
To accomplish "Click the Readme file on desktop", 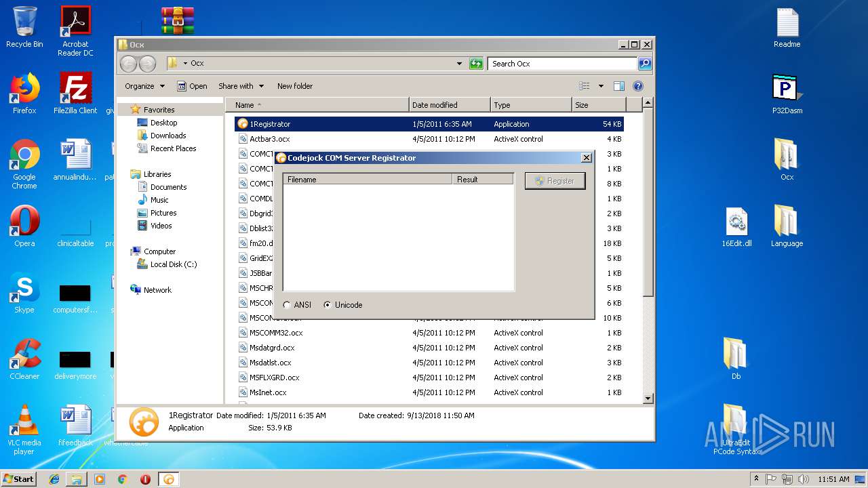I will pos(787,27).
